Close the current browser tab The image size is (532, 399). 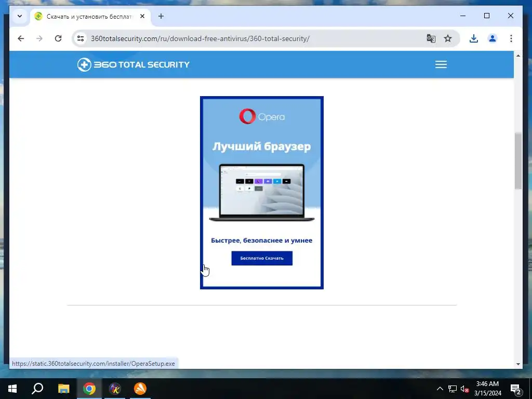click(x=142, y=16)
